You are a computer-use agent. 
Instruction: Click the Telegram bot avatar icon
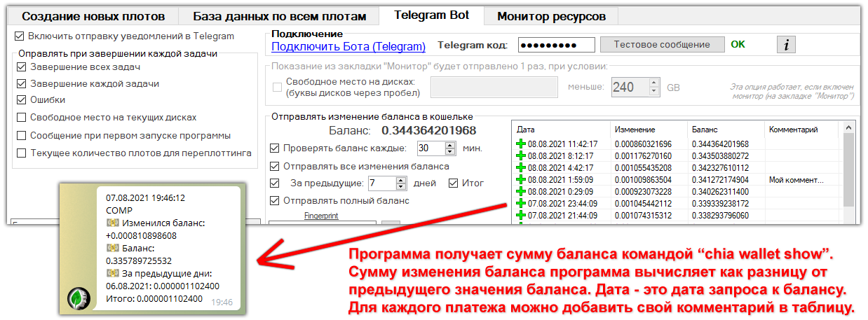78,298
